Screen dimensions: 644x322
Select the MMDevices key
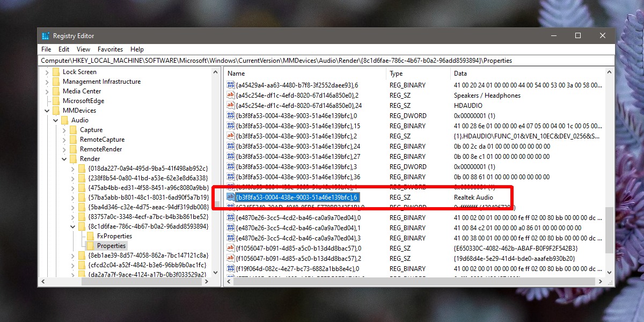point(79,111)
